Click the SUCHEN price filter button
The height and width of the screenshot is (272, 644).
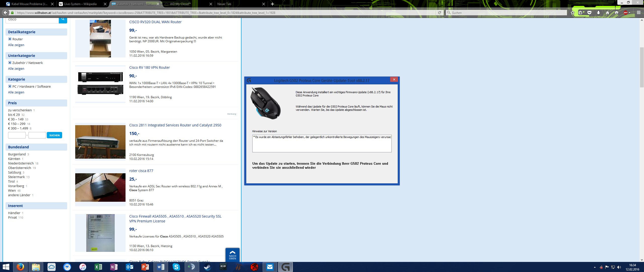tap(54, 135)
